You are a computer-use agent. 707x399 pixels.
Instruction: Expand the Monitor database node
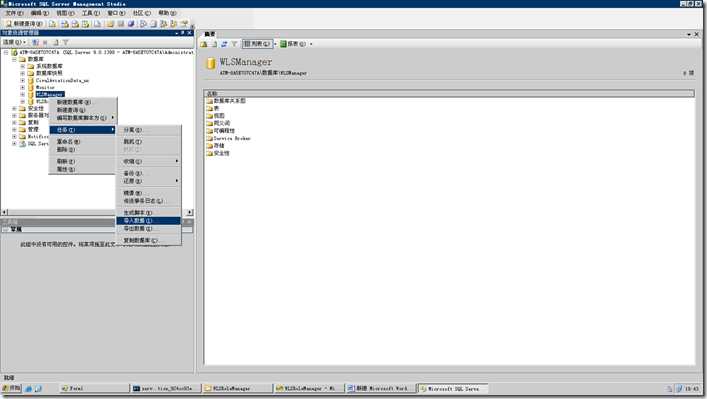click(x=23, y=87)
